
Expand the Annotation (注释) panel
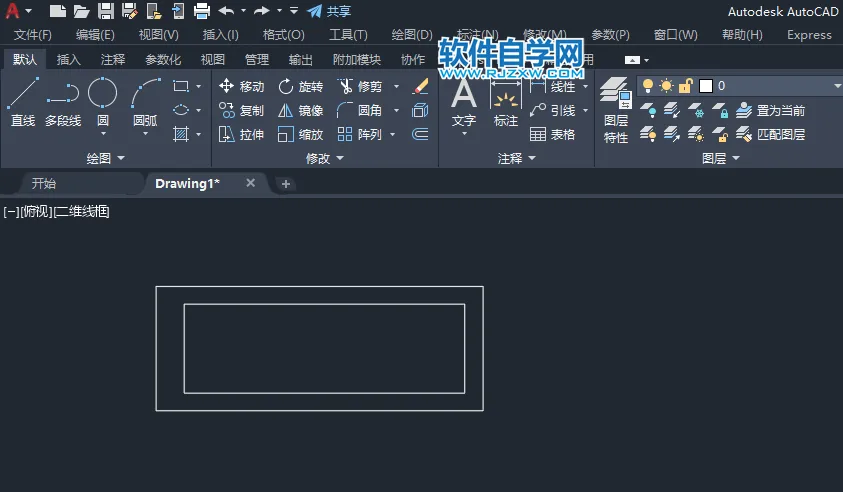coord(517,158)
